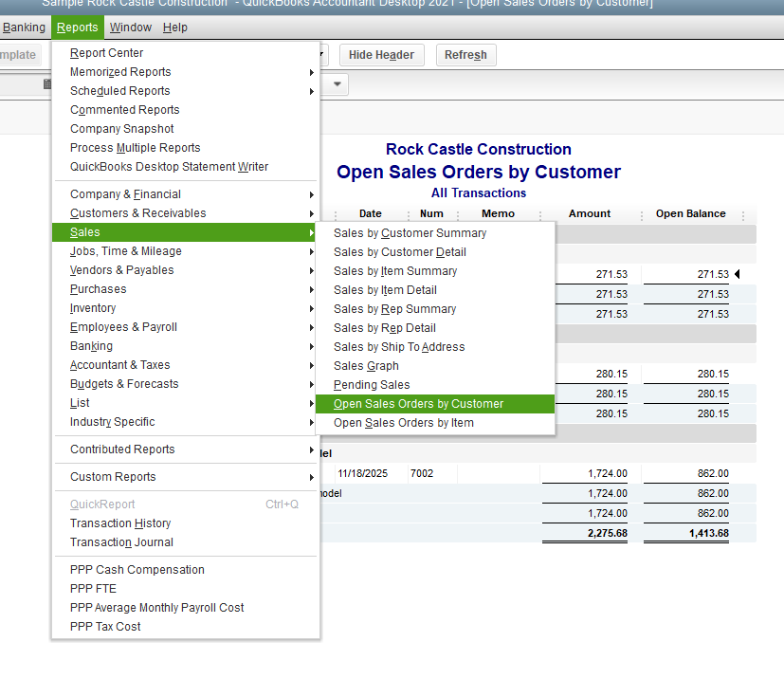784x697 pixels.
Task: Select order number 7002
Action: coord(422,474)
